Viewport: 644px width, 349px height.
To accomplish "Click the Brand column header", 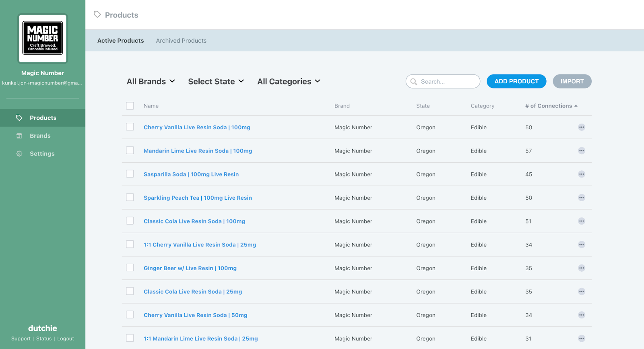I will point(342,106).
